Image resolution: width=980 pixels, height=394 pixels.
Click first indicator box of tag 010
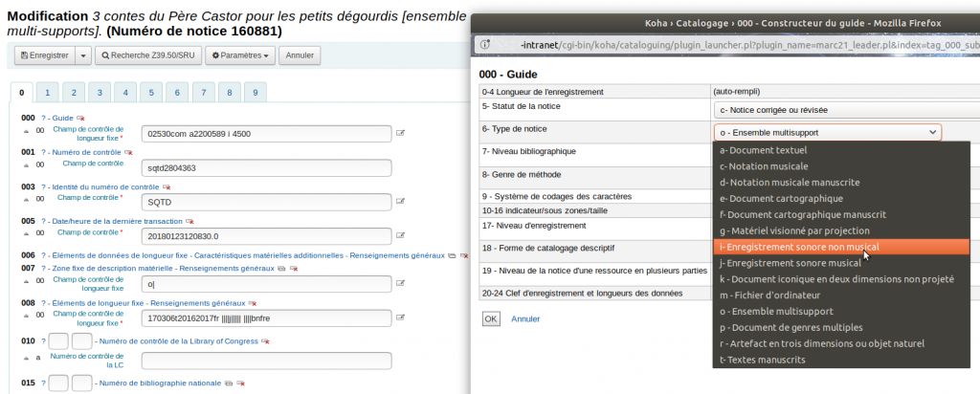[58, 341]
